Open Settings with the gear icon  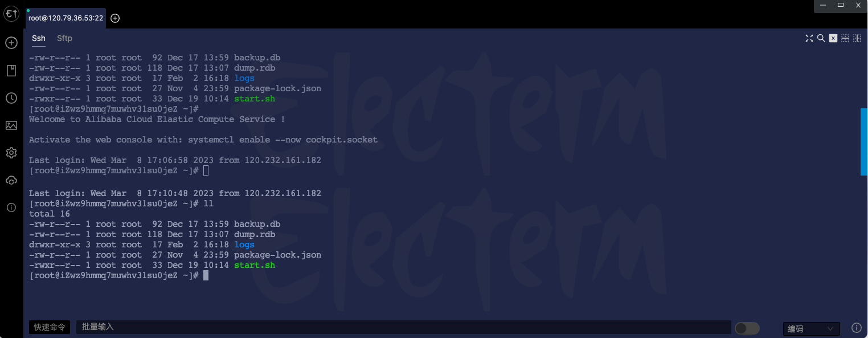point(11,153)
